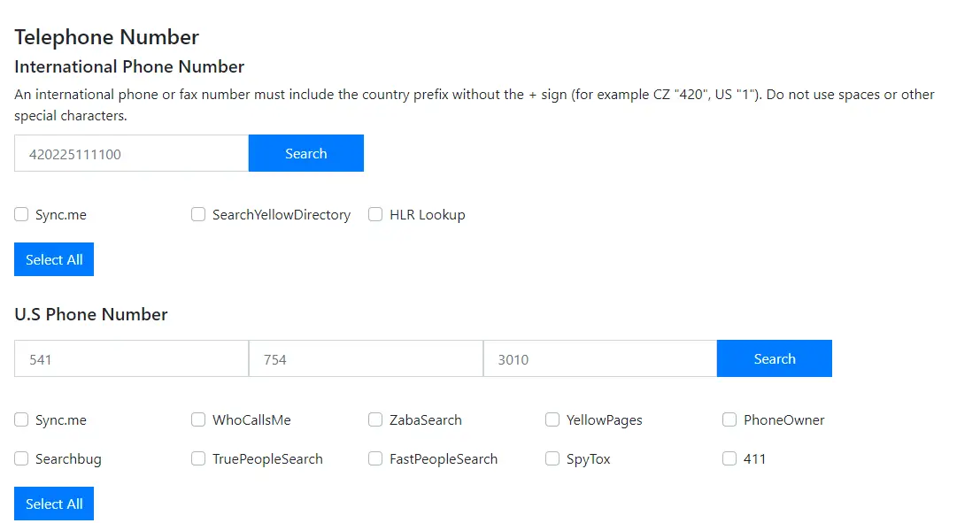Tick the SpyTox checkbox
This screenshot has width=980, height=523.
pos(552,458)
